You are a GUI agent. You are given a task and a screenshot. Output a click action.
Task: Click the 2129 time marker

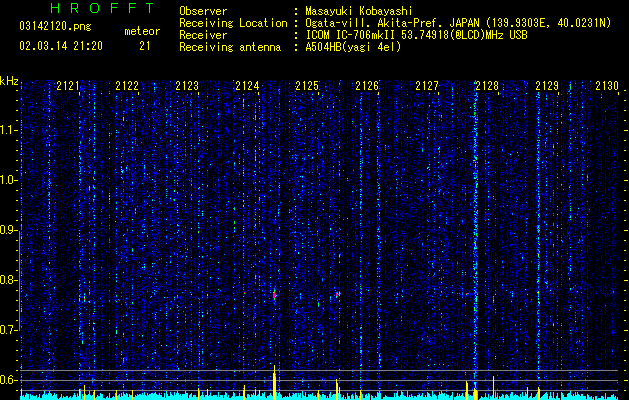(547, 86)
